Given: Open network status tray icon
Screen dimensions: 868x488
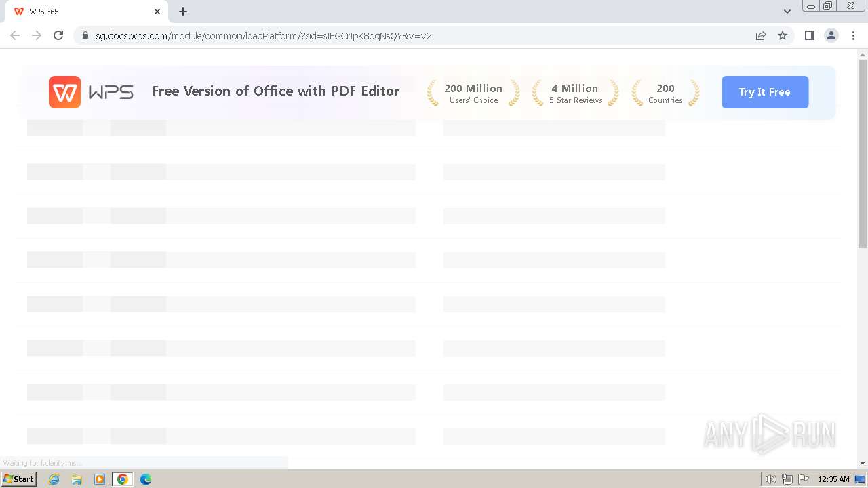Looking at the screenshot, I should click(787, 479).
